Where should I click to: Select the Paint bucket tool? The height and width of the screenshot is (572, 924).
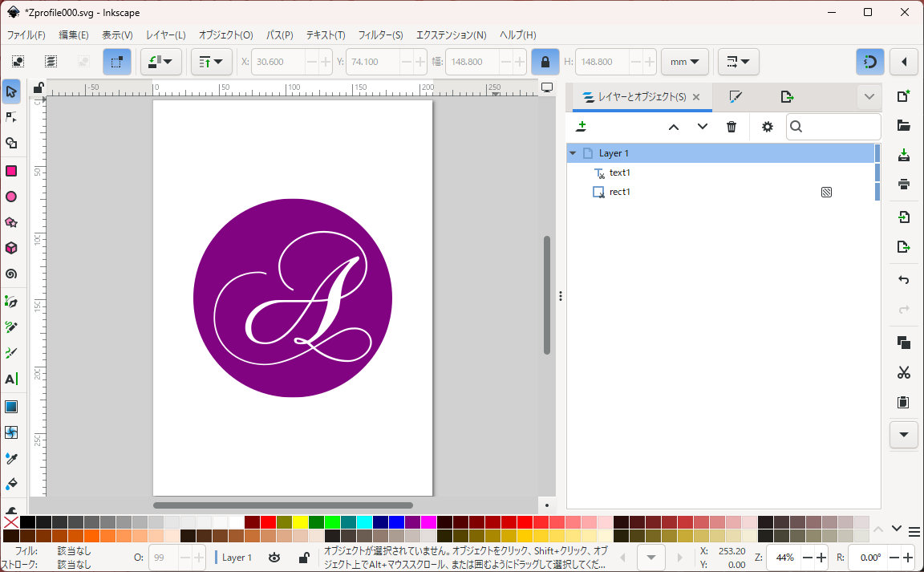11,484
